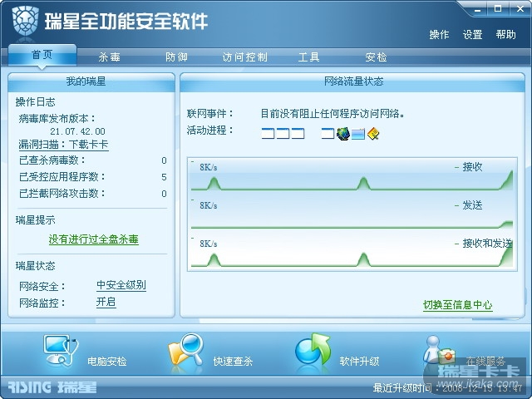Click the 操作日志 heading
The image size is (532, 399).
pyautogui.click(x=35, y=102)
